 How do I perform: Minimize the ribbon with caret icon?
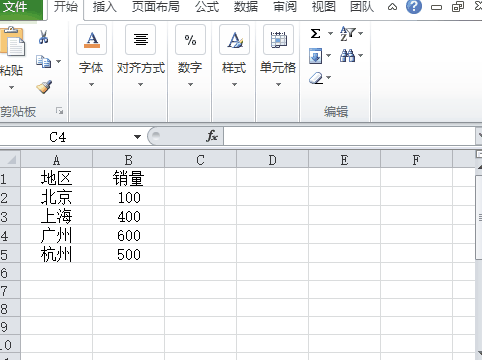click(392, 7)
